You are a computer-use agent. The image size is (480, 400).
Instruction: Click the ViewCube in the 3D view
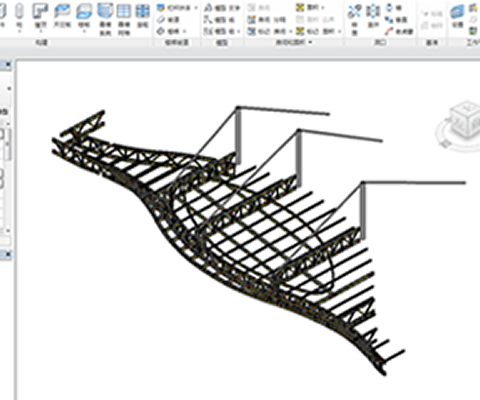(x=462, y=123)
